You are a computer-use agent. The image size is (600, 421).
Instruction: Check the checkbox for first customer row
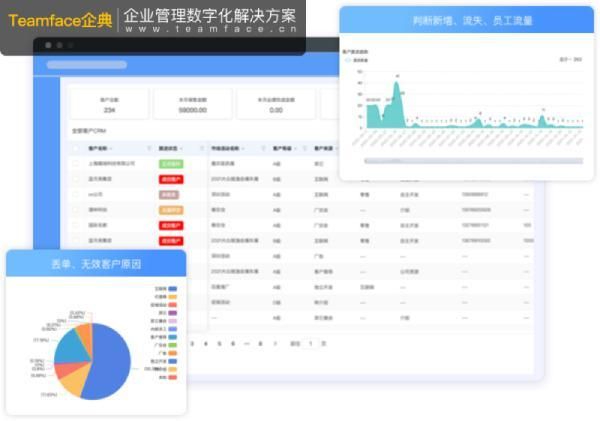coord(76,163)
